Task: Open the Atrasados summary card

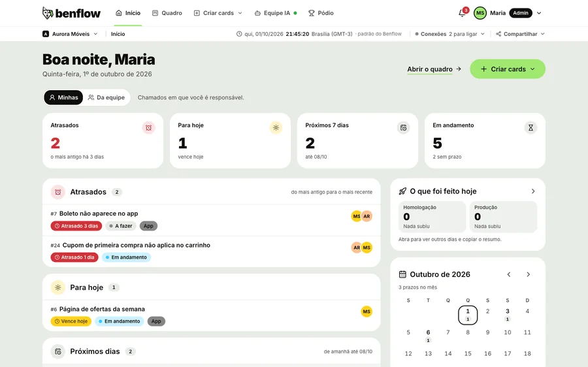Action: (103, 140)
